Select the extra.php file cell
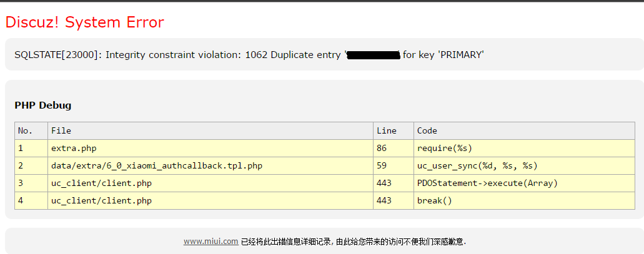The width and height of the screenshot is (644, 254). [74, 148]
